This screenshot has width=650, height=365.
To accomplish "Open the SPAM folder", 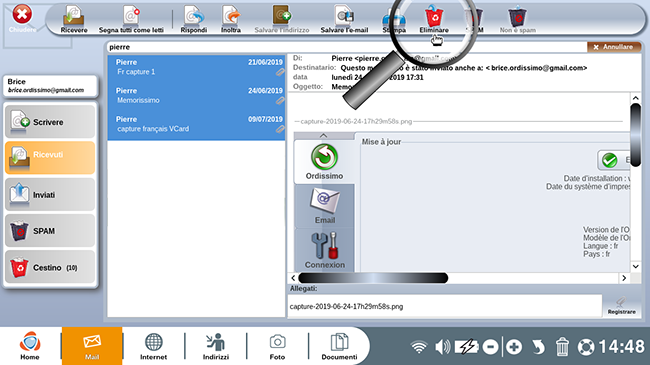I will [x=50, y=231].
